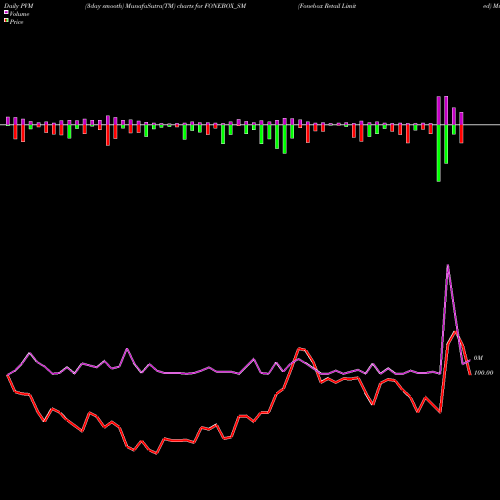Select the Volume legend label
500x500 pixels.
click(x=19, y=14)
